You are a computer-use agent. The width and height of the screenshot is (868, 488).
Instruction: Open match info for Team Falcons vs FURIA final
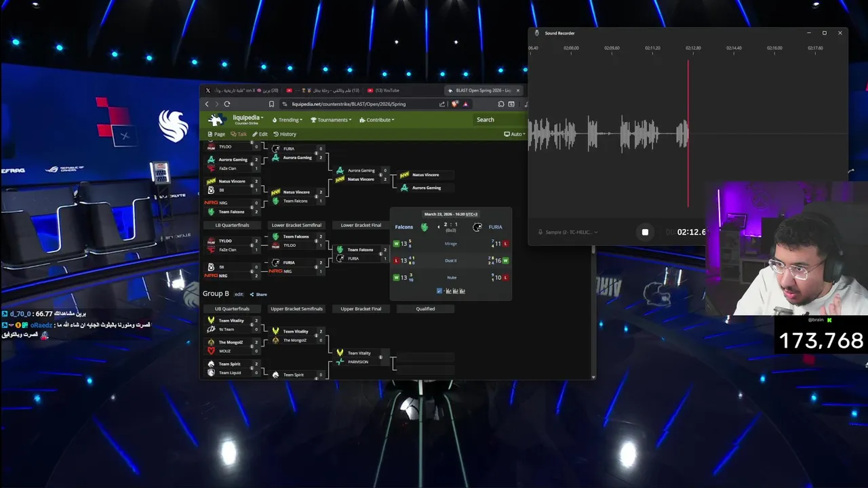380,254
